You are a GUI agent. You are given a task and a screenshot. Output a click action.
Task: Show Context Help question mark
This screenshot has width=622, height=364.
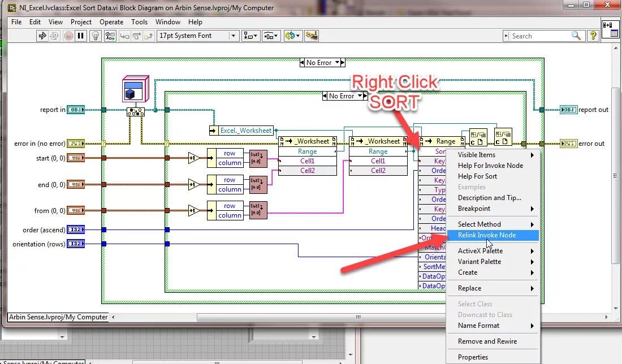(593, 36)
